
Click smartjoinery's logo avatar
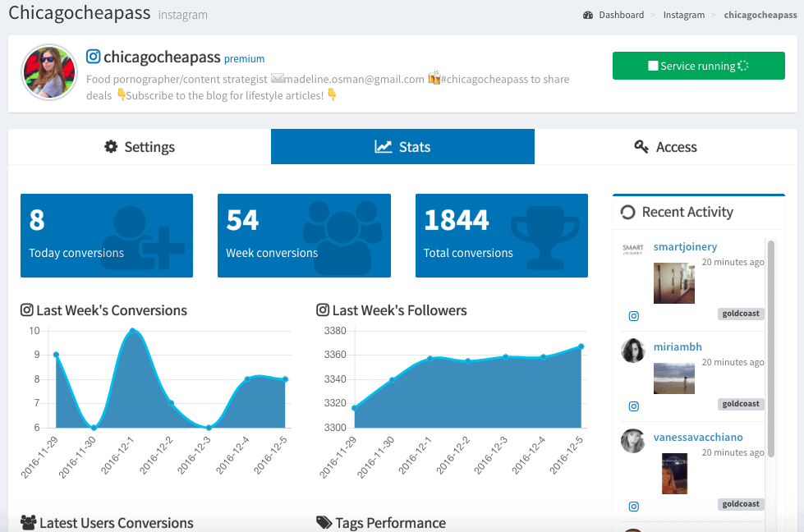pos(632,250)
